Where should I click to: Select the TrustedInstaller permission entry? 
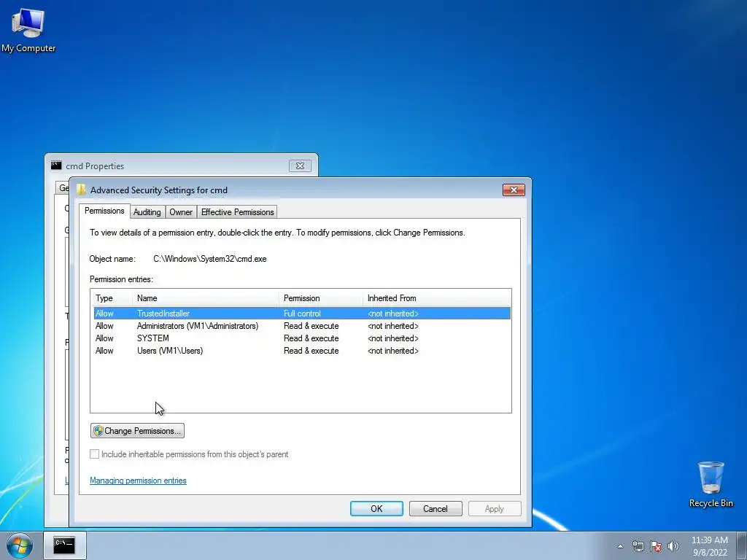click(x=302, y=314)
